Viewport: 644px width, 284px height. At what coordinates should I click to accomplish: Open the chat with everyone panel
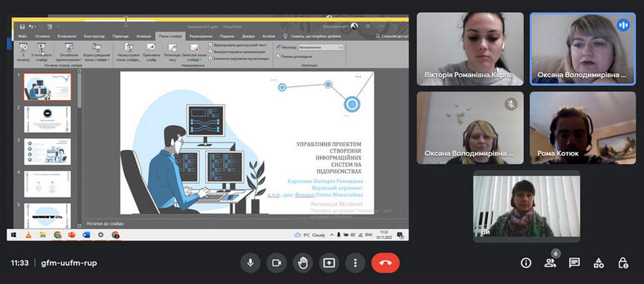[574, 263]
